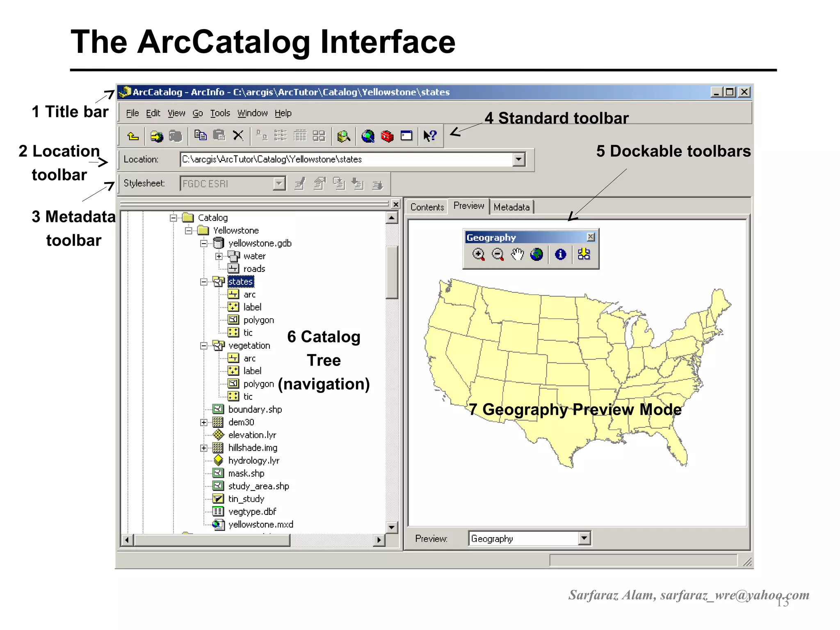Click the Up One Level toolbar icon

[x=133, y=136]
